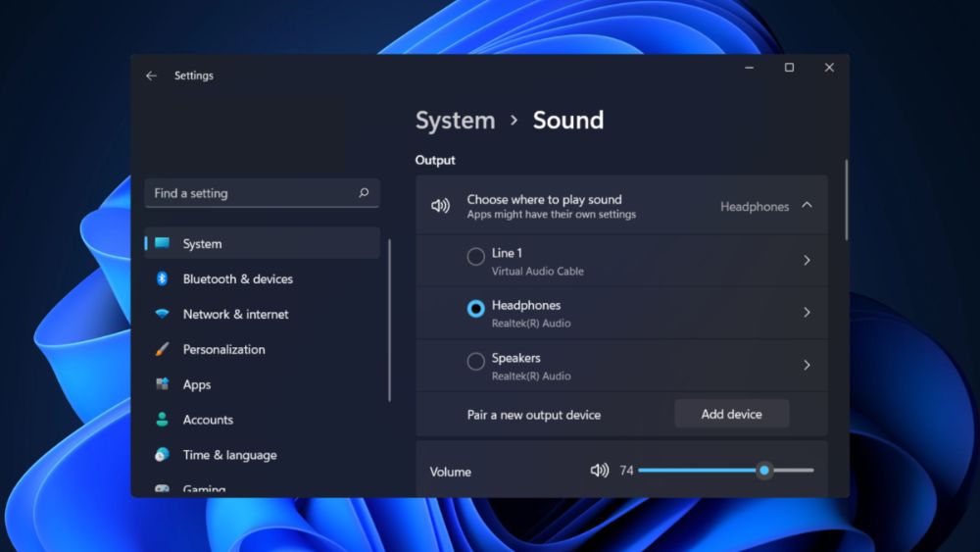Click the Network wifi icon
This screenshot has height=552, width=980.
(x=162, y=314)
